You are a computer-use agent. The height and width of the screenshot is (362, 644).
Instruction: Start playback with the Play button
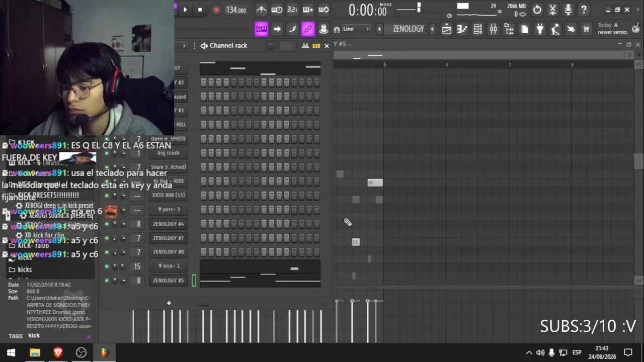[x=185, y=10]
